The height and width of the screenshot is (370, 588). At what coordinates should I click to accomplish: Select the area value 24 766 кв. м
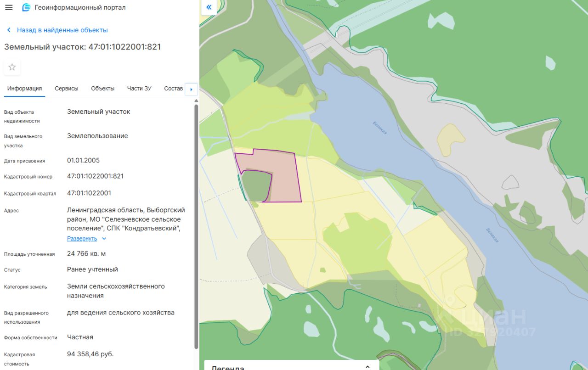[86, 254]
